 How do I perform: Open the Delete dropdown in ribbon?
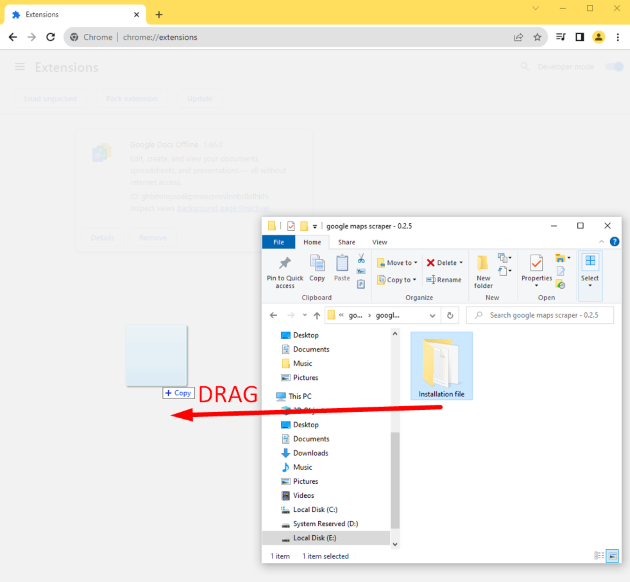coord(444,263)
